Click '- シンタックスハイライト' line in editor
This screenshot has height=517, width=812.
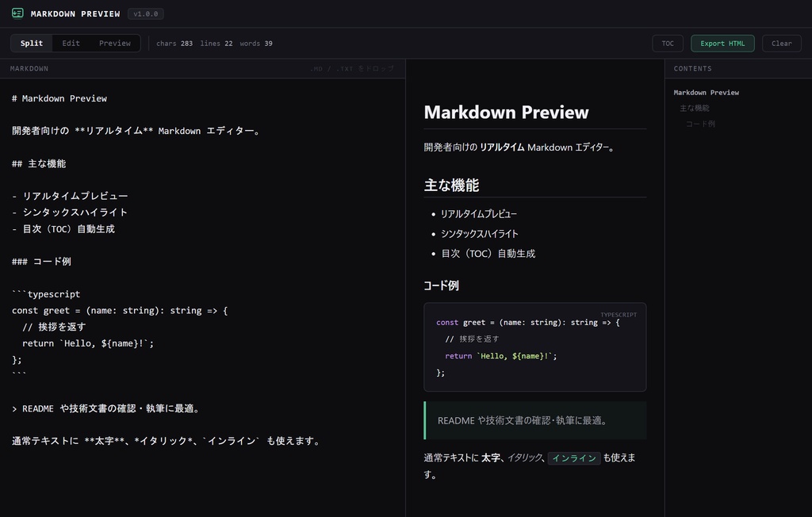70,213
